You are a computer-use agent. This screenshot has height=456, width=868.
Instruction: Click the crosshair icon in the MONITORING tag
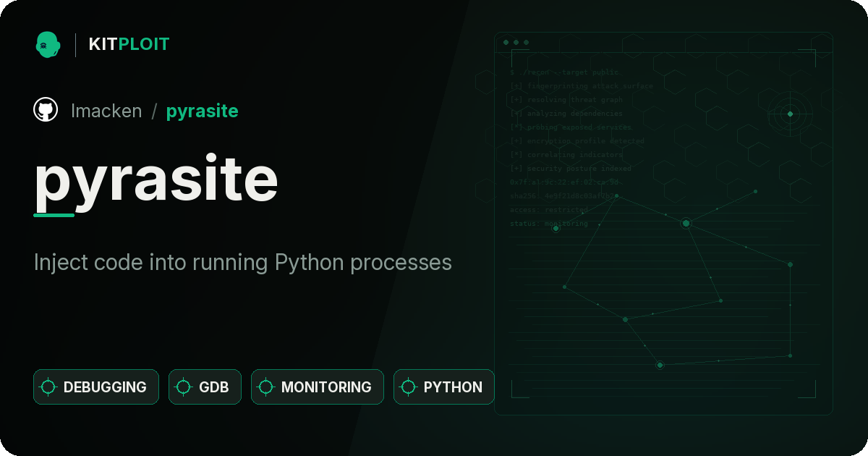[266, 387]
